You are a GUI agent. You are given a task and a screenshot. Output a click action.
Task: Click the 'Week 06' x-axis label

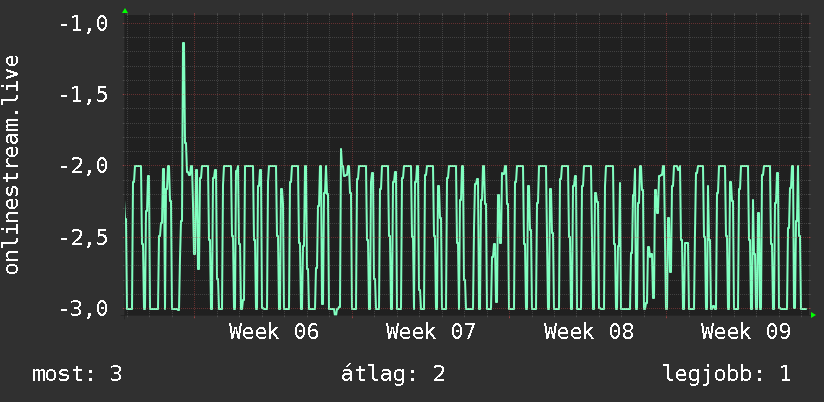(274, 332)
